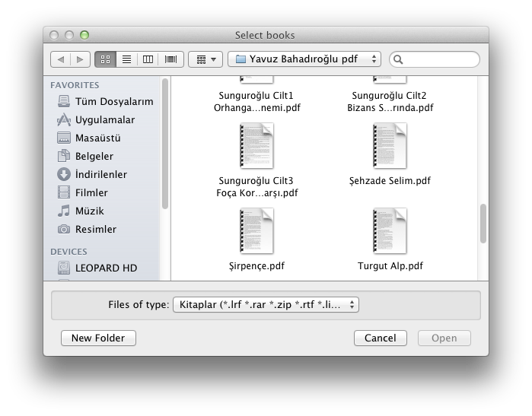Go forward to next folder
The height and width of the screenshot is (416, 532).
point(81,59)
